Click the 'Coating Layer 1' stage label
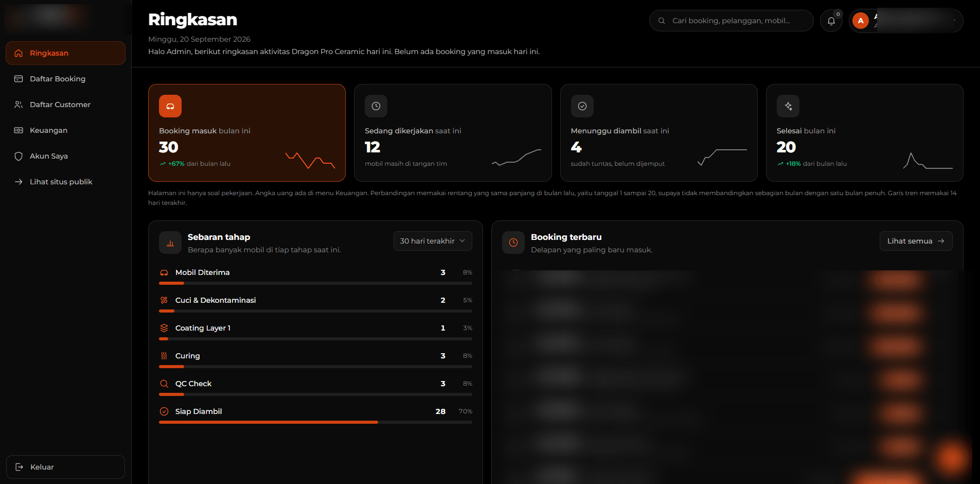Screen dimensions: 980x484 tap(203, 328)
